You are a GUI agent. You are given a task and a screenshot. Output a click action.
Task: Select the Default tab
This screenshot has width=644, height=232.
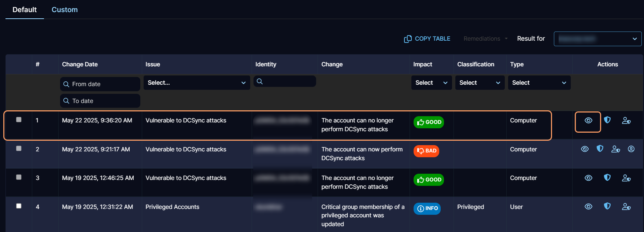(x=25, y=10)
